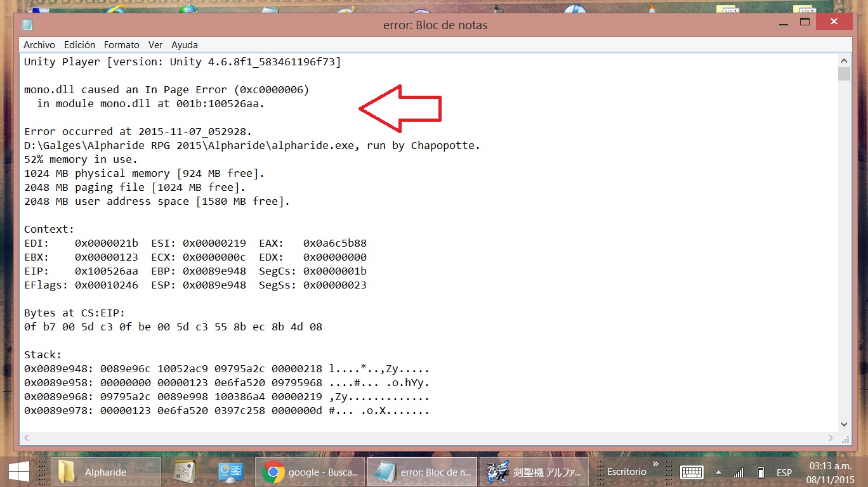Click 'in module mono.dll at 001b:100526aa' line
Viewport: 868px width, 487px height.
(x=150, y=103)
